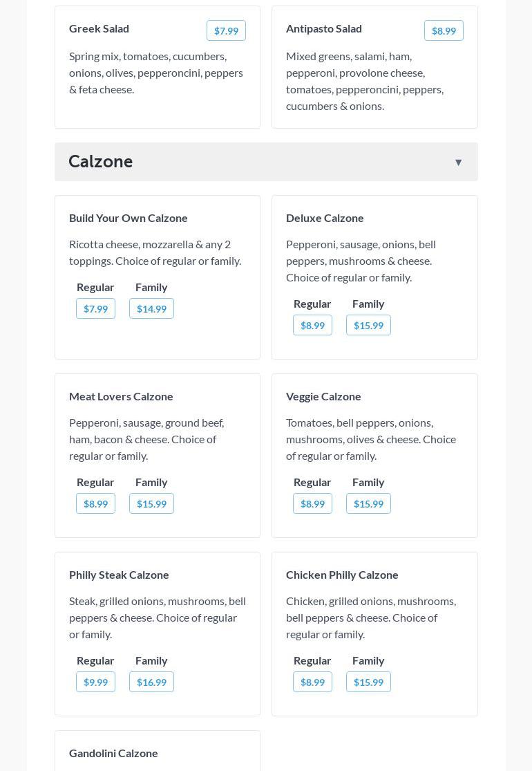Select Veggie Calzone Family $15.99
Image resolution: width=532 pixels, height=771 pixels.
(368, 503)
